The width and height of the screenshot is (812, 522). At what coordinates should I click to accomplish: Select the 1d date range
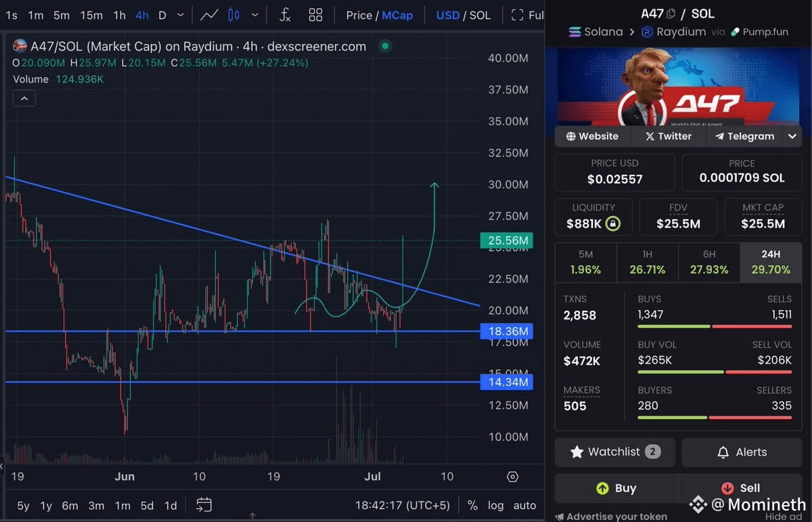[x=171, y=505]
